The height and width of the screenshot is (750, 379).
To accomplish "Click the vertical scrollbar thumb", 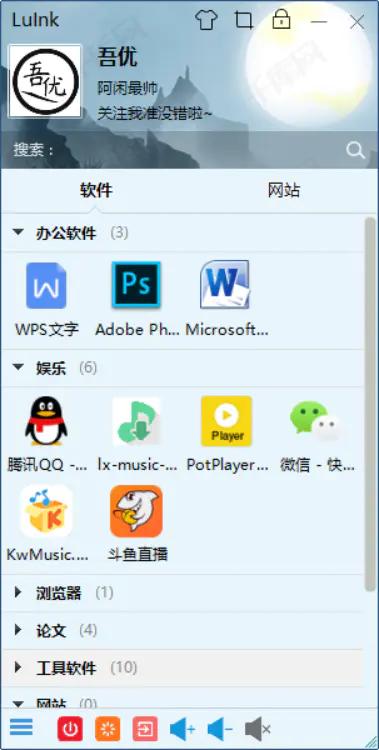I will (x=370, y=404).
